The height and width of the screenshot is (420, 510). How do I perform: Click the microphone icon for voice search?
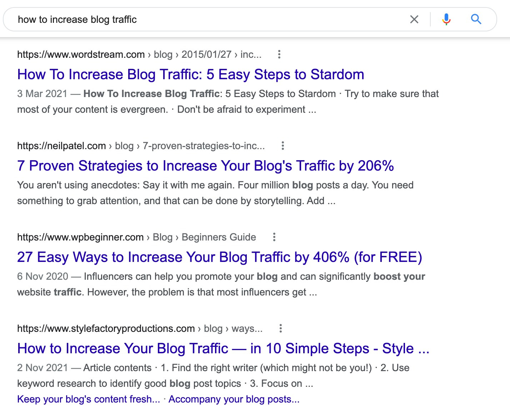point(446,19)
